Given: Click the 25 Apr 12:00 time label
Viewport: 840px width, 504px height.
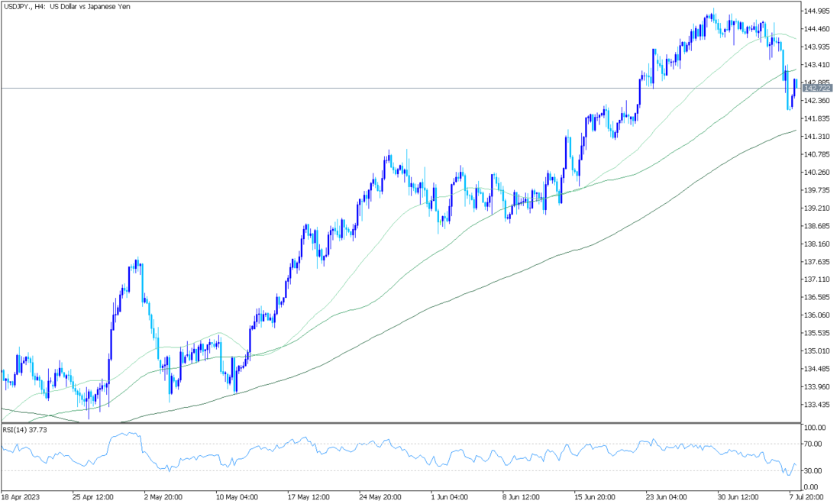Looking at the screenshot, I should [92, 497].
